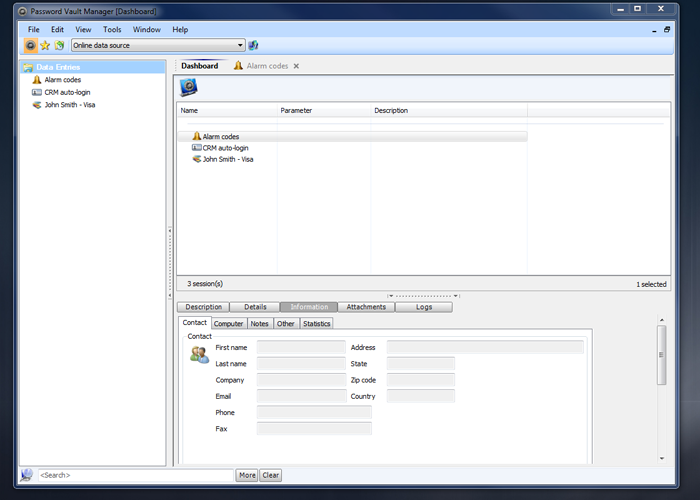Image resolution: width=700 pixels, height=500 pixels.
Task: Open the View menu
Action: tap(83, 29)
